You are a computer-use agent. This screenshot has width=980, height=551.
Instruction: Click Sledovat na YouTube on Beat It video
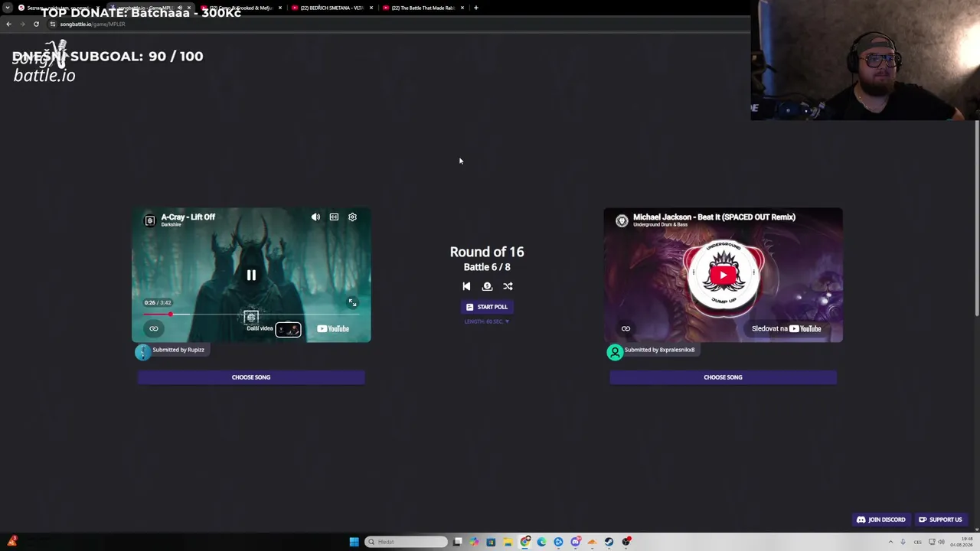pyautogui.click(x=786, y=329)
